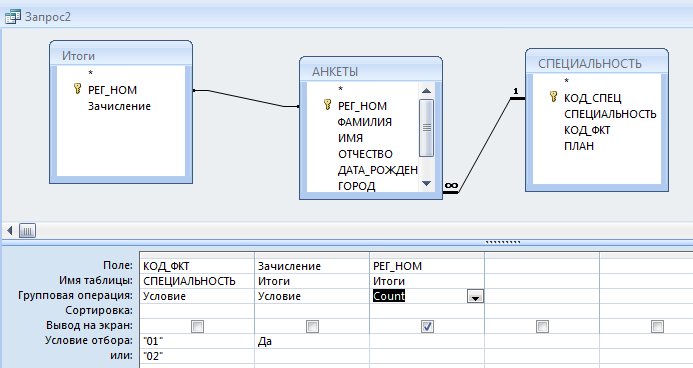
Task: Click or-criteria cell containing "02"
Action: tap(197, 356)
